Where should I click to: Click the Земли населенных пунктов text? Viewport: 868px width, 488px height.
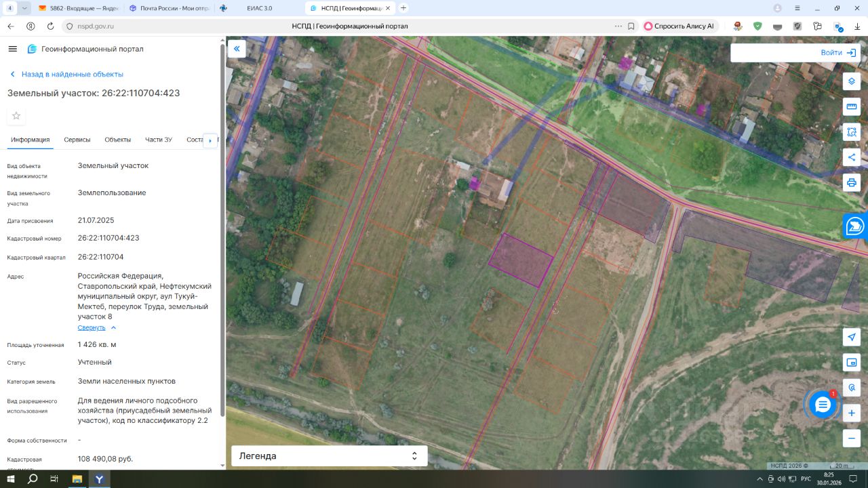coord(127,381)
